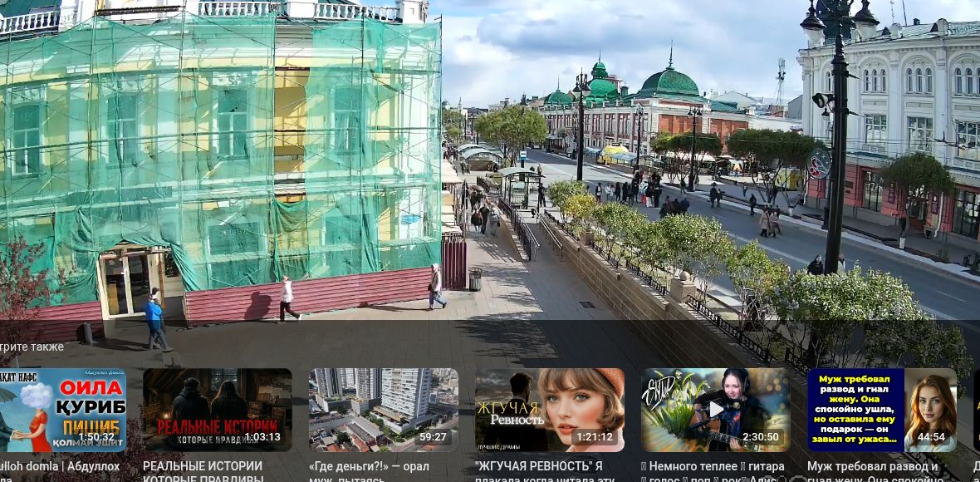Click the 'Немного теплее гитара' video title
Image resolution: width=980 pixels, height=482 pixels.
click(x=713, y=471)
